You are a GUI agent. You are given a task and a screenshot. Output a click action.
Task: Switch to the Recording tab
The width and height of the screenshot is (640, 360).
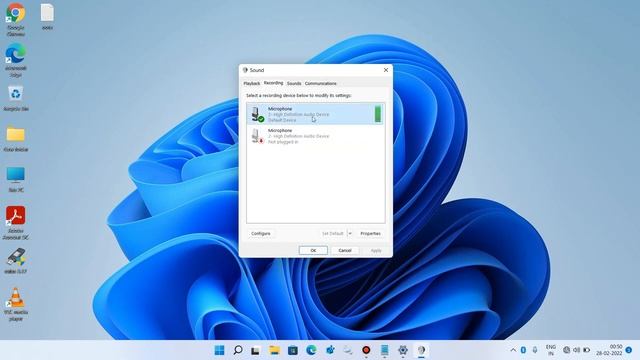273,83
